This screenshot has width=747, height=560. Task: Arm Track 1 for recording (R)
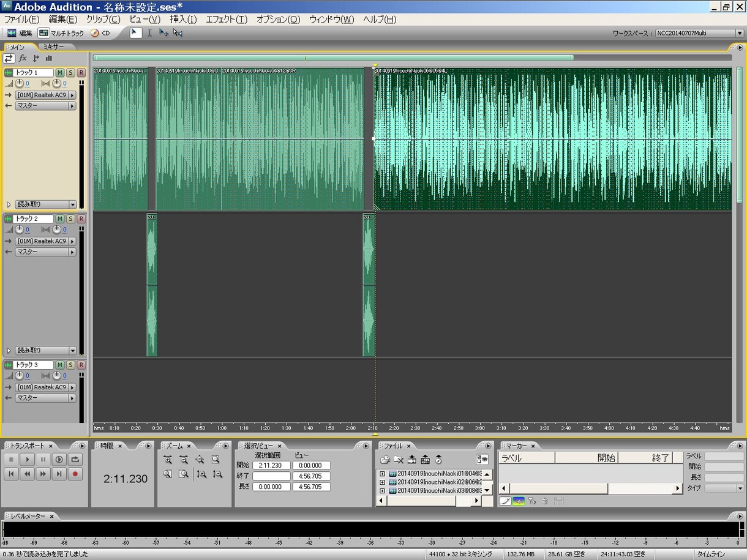point(81,73)
